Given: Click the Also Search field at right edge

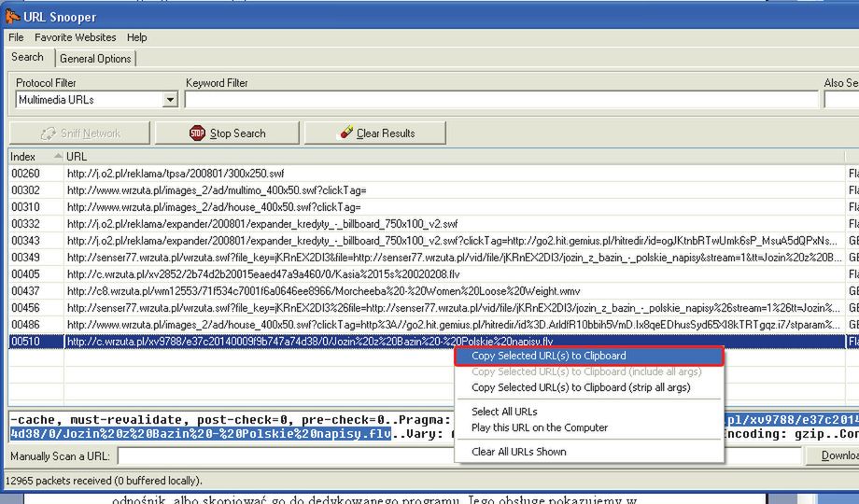Looking at the screenshot, I should [841, 100].
